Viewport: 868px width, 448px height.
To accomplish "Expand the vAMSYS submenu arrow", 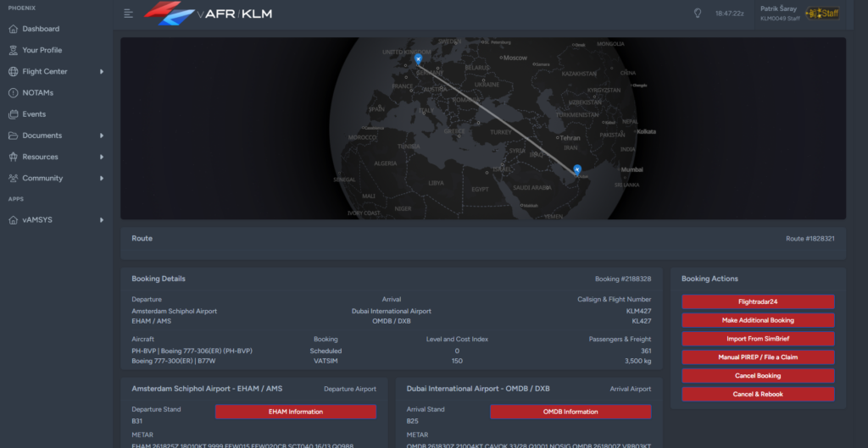I will click(x=102, y=220).
